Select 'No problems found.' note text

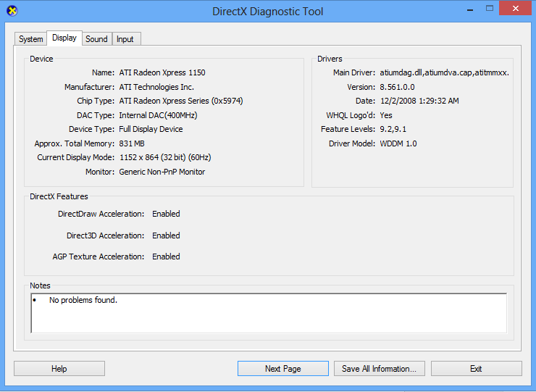point(83,300)
